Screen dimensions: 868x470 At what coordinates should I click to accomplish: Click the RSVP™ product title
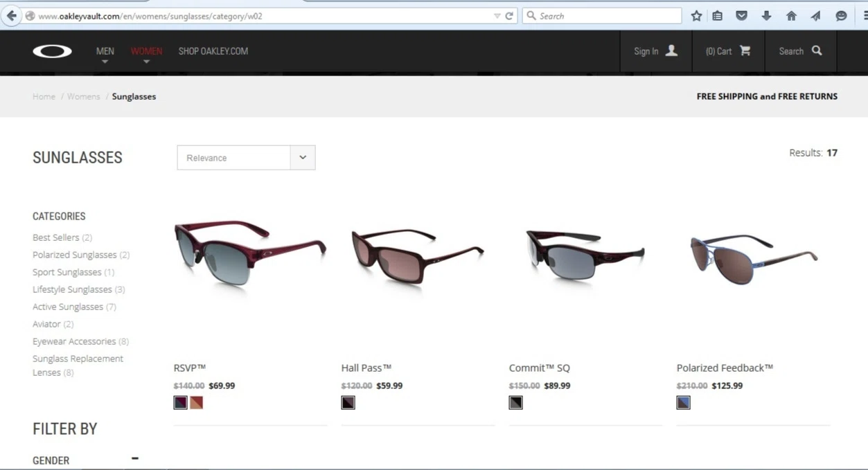[x=190, y=368]
